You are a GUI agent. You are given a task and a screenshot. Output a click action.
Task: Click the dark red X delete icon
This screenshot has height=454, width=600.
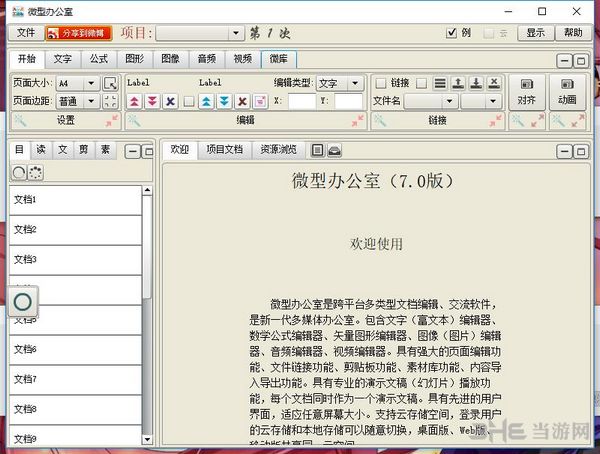coord(242,101)
